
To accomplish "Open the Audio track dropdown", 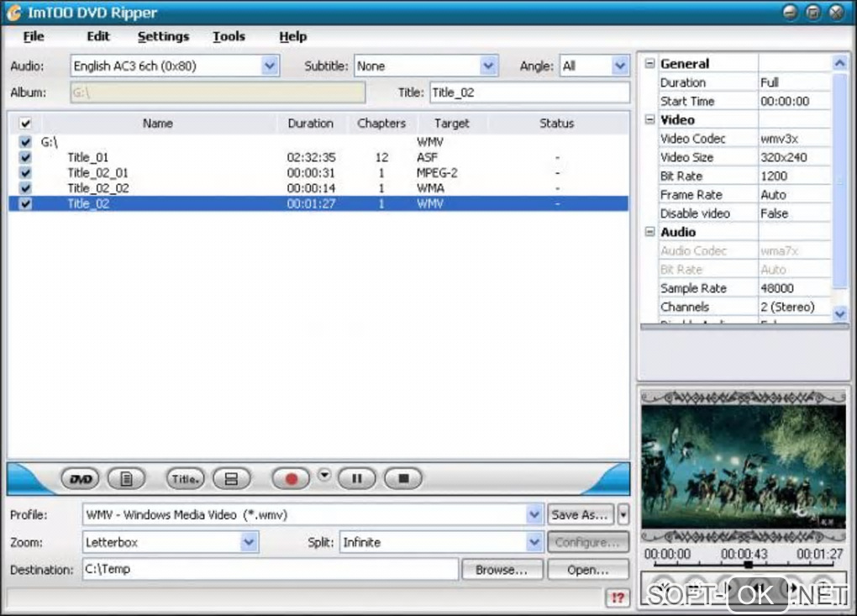I will [x=269, y=66].
